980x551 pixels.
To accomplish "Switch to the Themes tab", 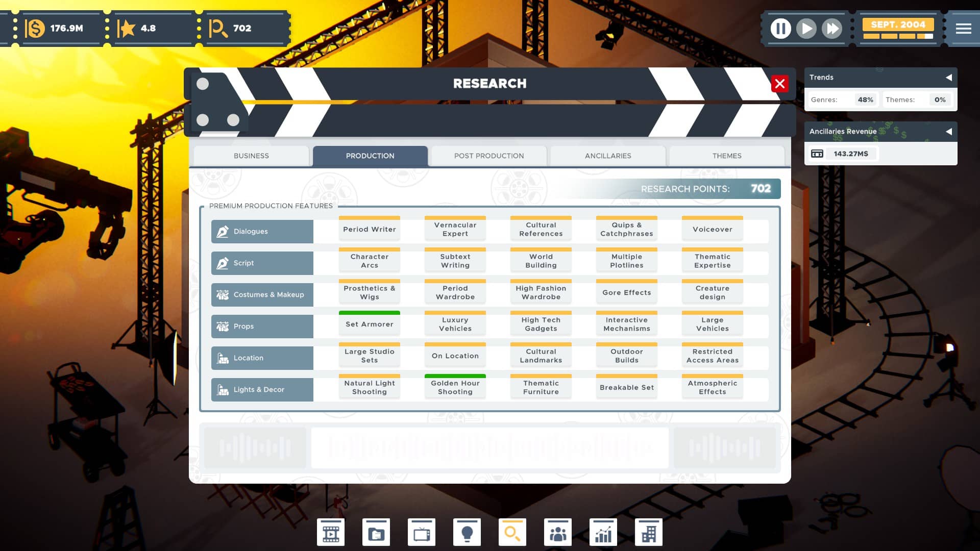I will click(727, 156).
